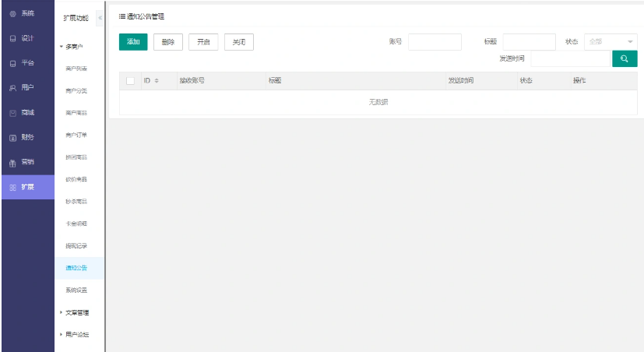Go to 提现记录 submenu item

pyautogui.click(x=76, y=246)
